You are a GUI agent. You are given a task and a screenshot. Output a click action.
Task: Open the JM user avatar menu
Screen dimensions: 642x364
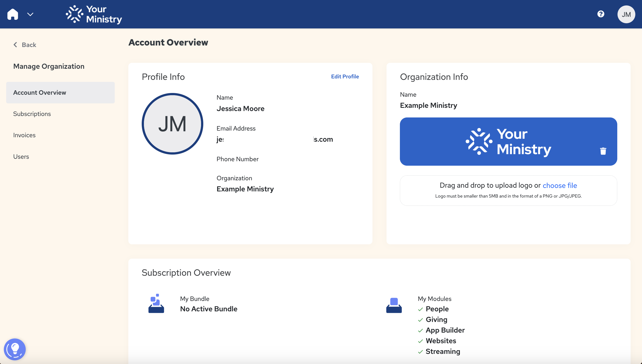pos(626,15)
